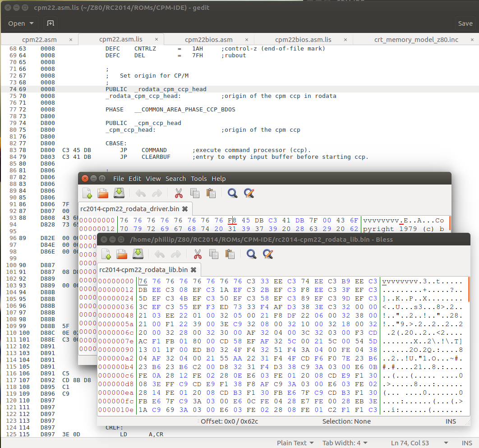Close the cpm22.asm tab

71,40
